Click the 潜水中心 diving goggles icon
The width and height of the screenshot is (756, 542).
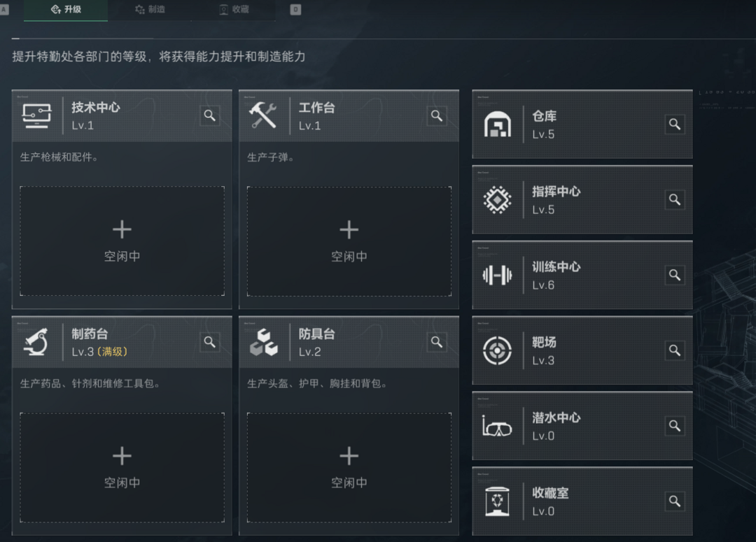[x=497, y=426]
